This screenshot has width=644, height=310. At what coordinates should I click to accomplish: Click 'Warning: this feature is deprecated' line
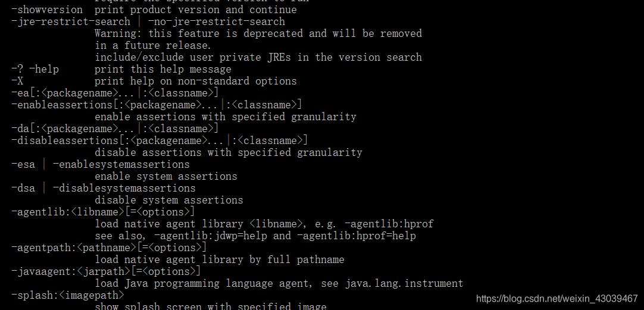(x=258, y=33)
